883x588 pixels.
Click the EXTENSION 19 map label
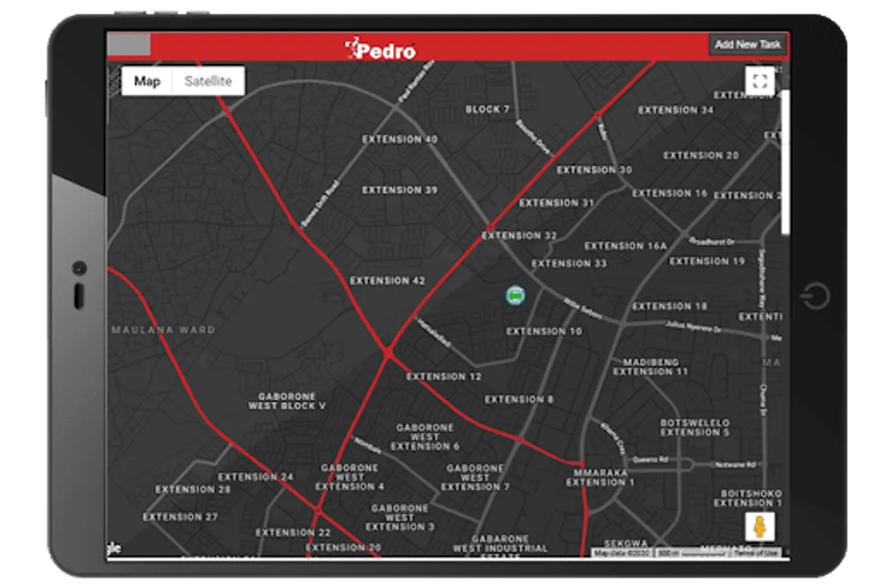click(x=707, y=261)
